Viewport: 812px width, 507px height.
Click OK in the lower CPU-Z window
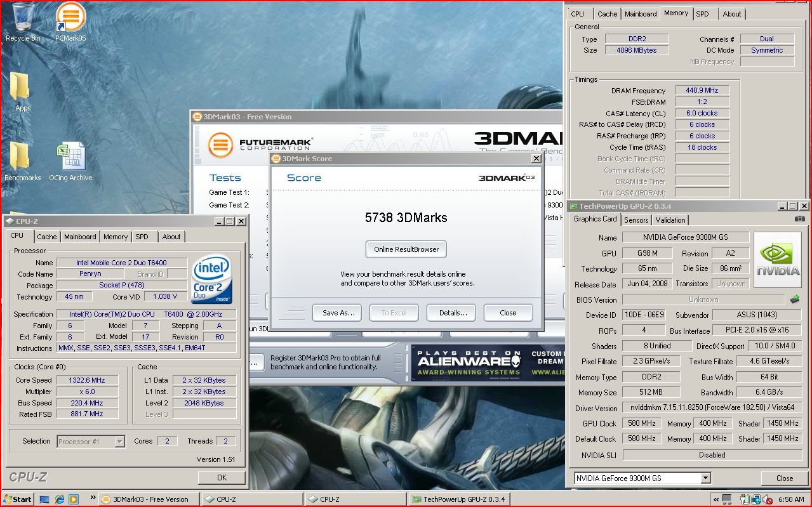click(x=222, y=477)
